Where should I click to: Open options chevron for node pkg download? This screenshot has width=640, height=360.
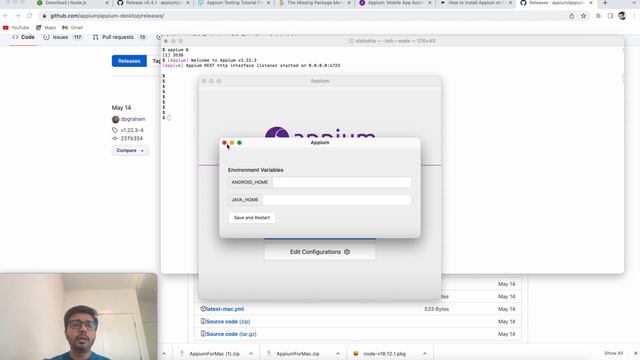click(x=424, y=353)
